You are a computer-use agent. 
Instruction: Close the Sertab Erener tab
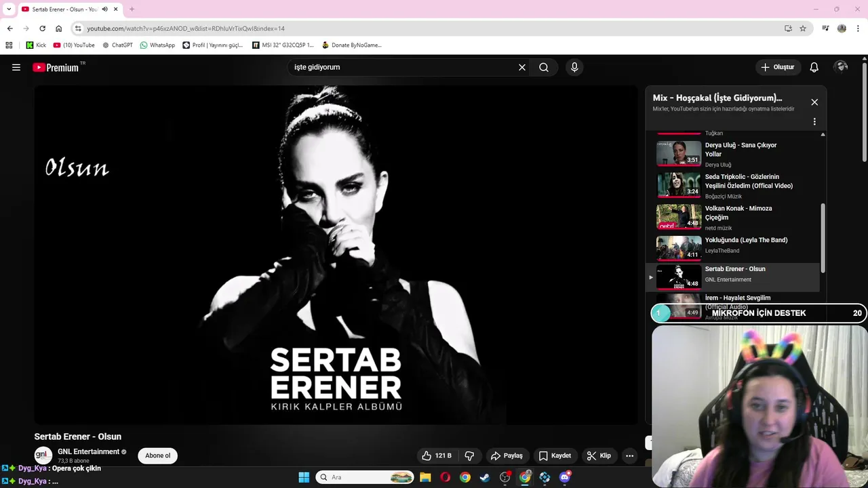pyautogui.click(x=116, y=9)
